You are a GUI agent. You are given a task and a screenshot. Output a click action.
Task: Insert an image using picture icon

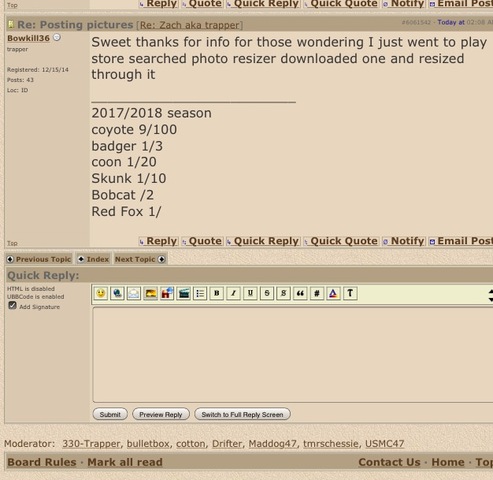click(x=150, y=293)
